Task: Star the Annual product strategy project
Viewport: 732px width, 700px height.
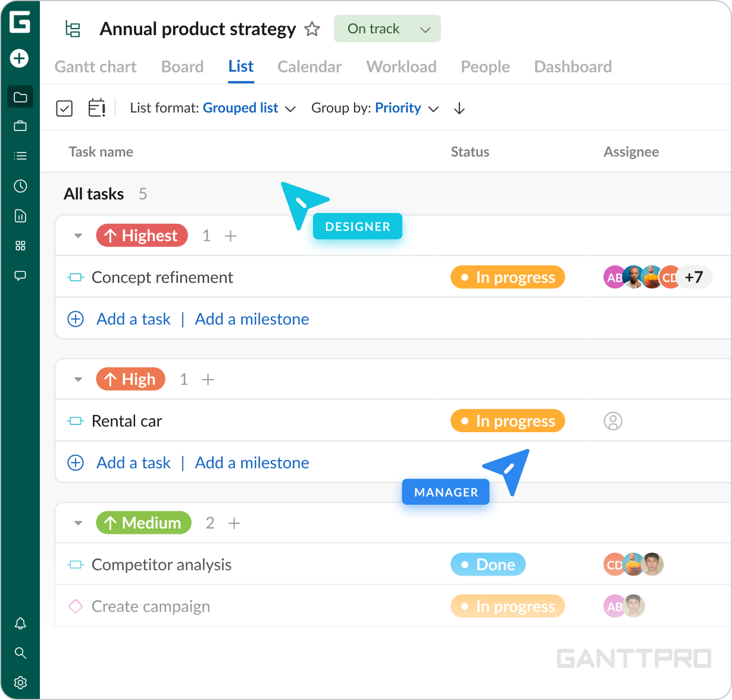Action: pos(312,29)
